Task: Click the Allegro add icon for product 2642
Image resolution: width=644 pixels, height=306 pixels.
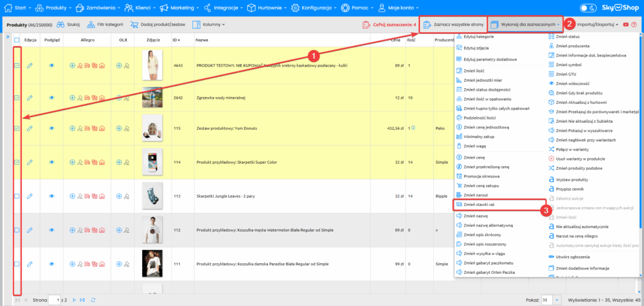Action: 72,98
